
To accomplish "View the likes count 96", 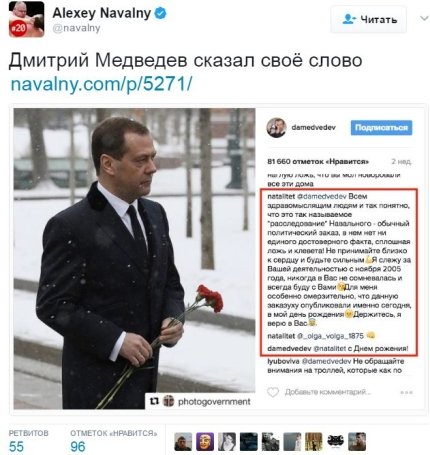I will (x=78, y=446).
